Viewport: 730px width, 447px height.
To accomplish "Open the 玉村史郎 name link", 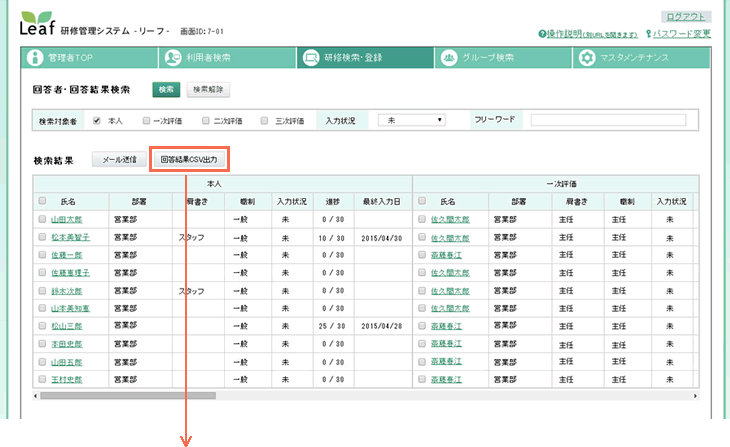I will pyautogui.click(x=67, y=379).
